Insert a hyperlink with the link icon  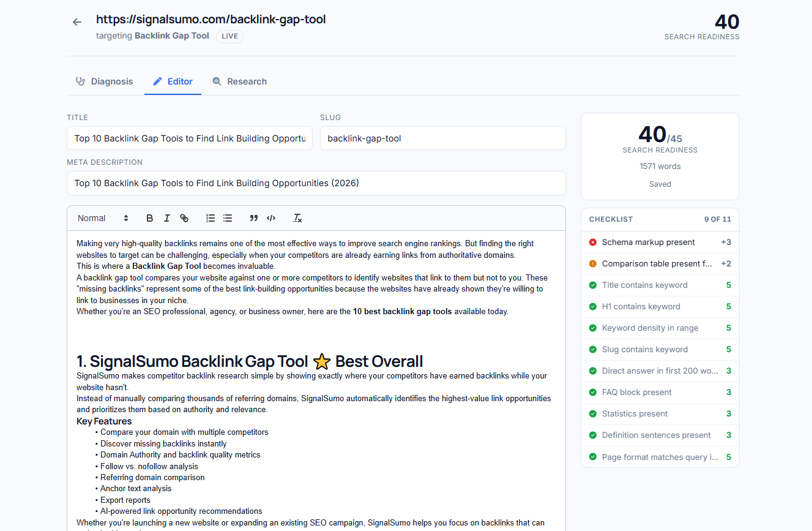point(184,218)
